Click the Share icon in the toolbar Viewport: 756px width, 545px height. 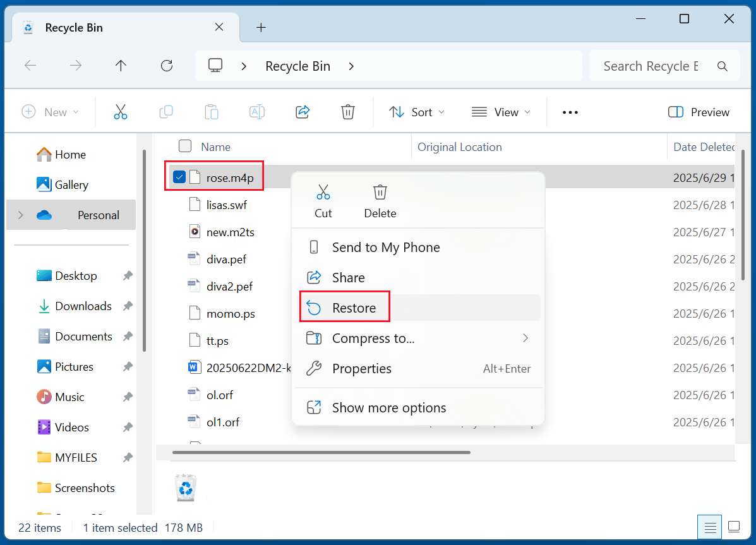(302, 112)
